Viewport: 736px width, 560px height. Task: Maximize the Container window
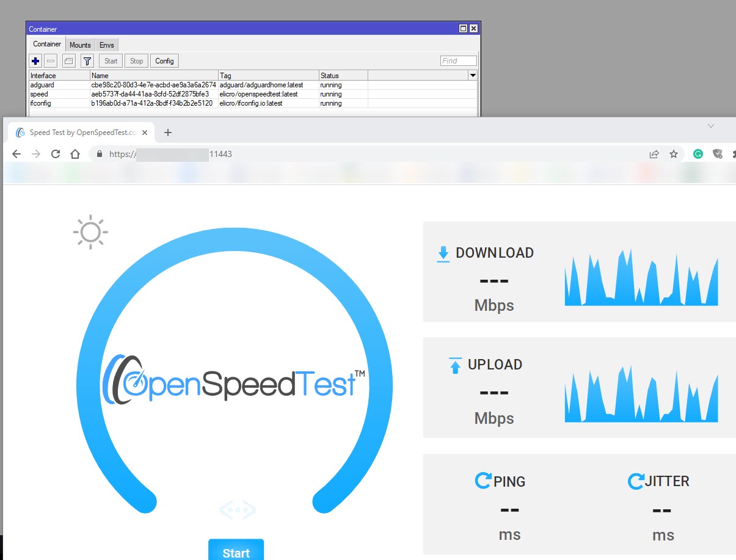click(x=463, y=29)
